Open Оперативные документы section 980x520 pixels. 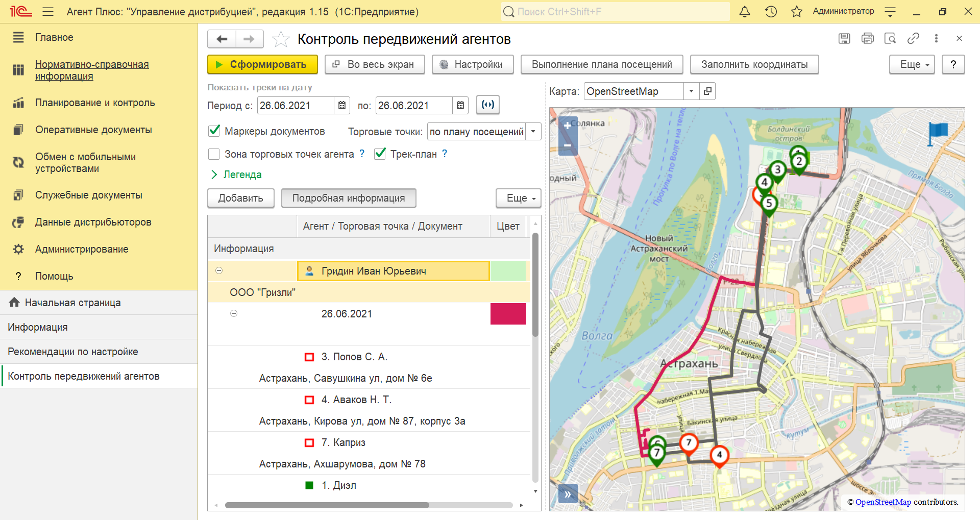pos(93,130)
